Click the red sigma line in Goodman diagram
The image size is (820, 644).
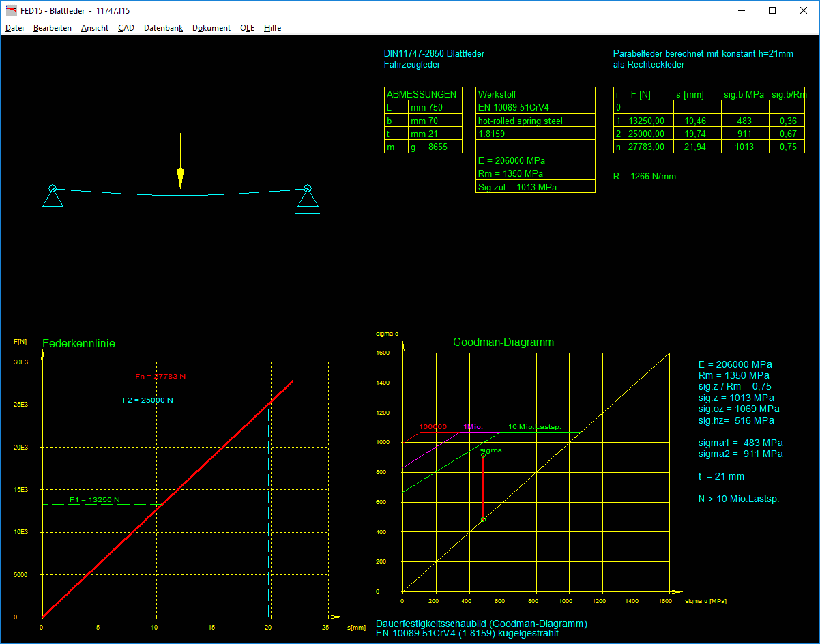click(x=483, y=488)
